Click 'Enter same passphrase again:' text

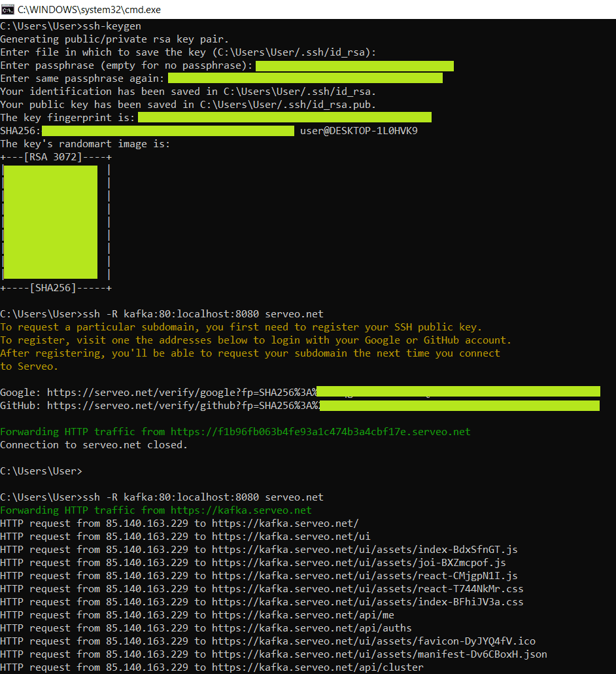pos(82,79)
